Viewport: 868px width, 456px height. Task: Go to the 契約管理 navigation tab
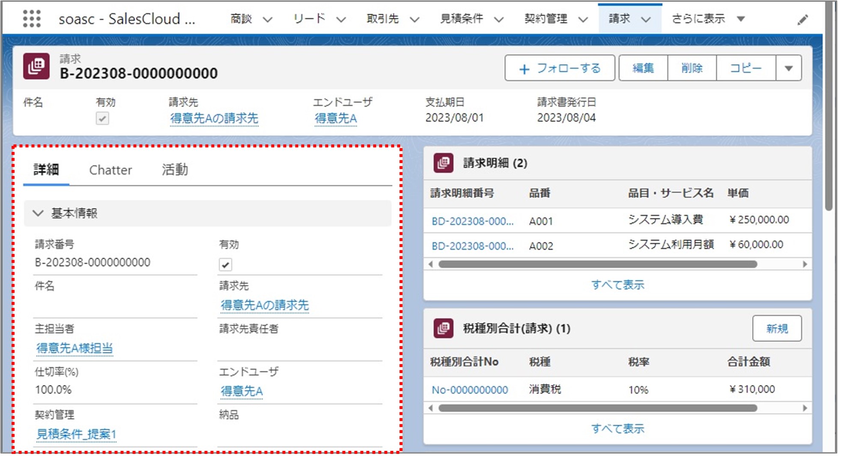point(546,19)
